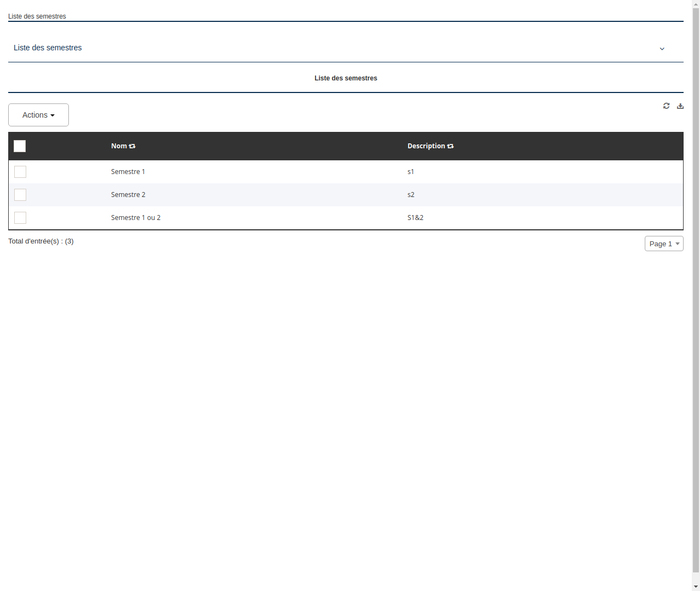Screen dimensions: 700x591
Task: Open the Page 1 pagination selector
Action: (x=664, y=244)
